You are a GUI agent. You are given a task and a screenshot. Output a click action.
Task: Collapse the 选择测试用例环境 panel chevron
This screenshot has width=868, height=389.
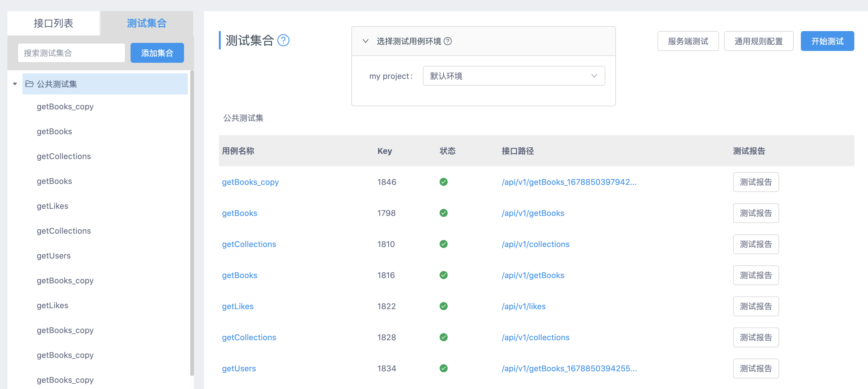click(x=365, y=41)
